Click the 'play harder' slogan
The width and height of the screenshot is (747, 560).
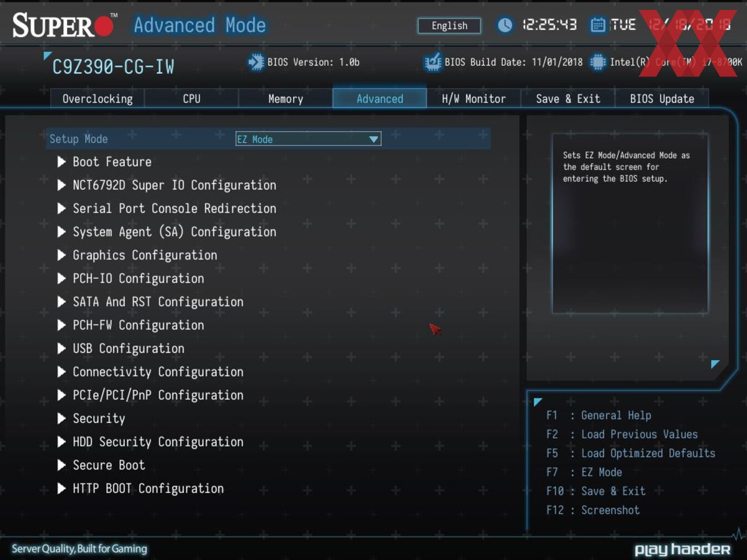click(x=682, y=550)
